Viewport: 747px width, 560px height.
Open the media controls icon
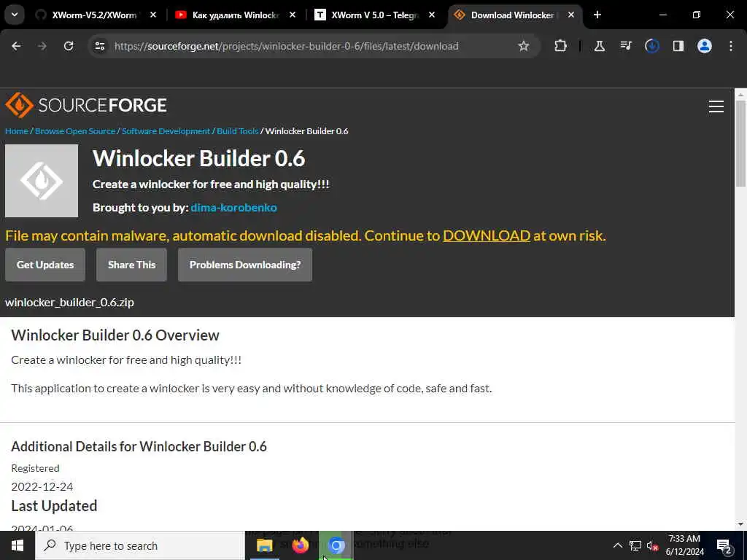[x=625, y=46]
